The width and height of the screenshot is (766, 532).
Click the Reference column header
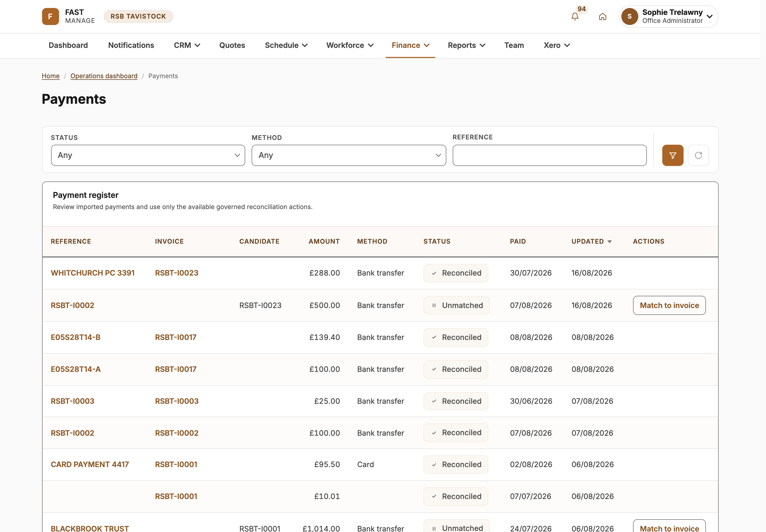pyautogui.click(x=71, y=242)
